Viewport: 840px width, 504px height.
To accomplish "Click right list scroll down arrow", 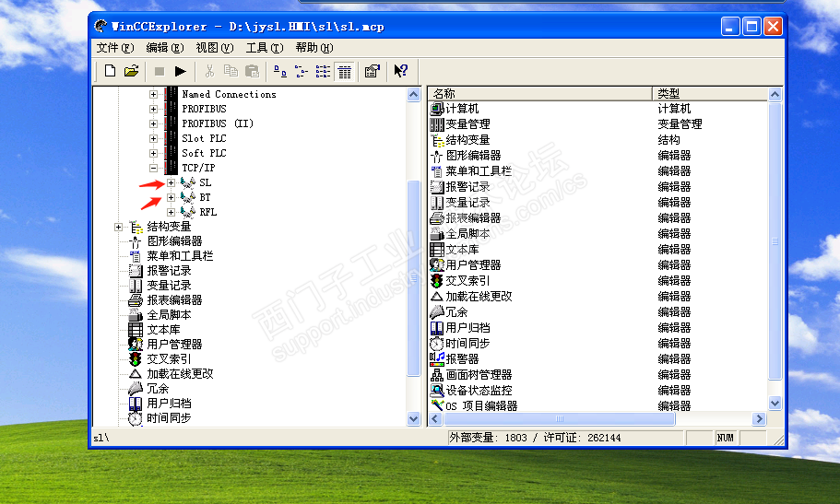I will [775, 403].
